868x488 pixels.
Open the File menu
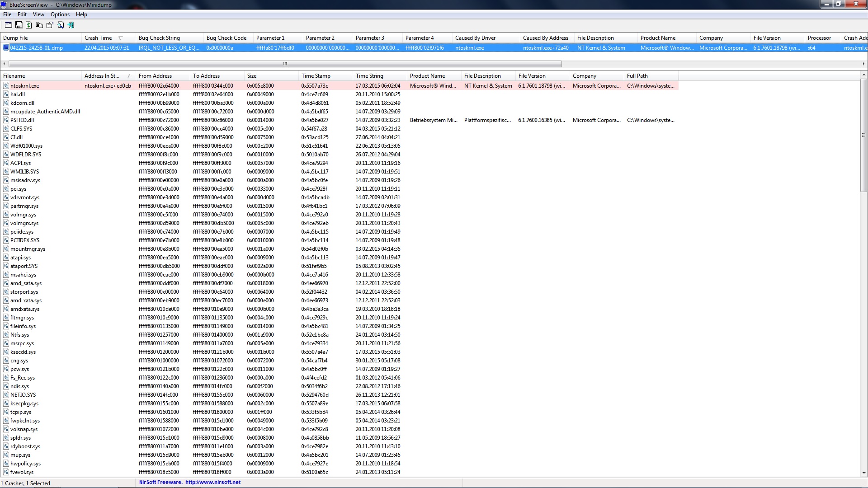(x=7, y=14)
